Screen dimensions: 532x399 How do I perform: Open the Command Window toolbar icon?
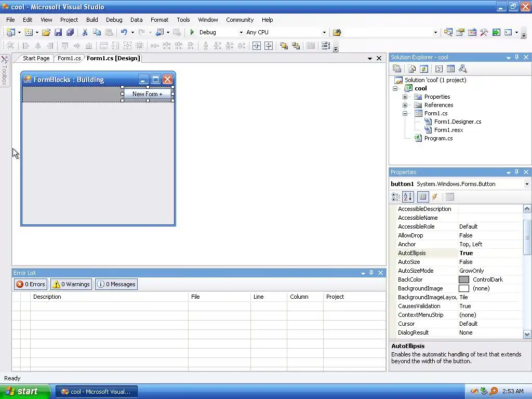[x=508, y=32]
